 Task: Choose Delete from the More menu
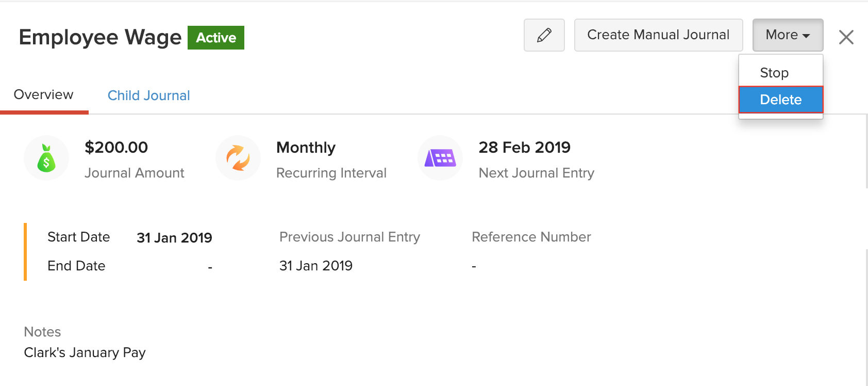(780, 100)
